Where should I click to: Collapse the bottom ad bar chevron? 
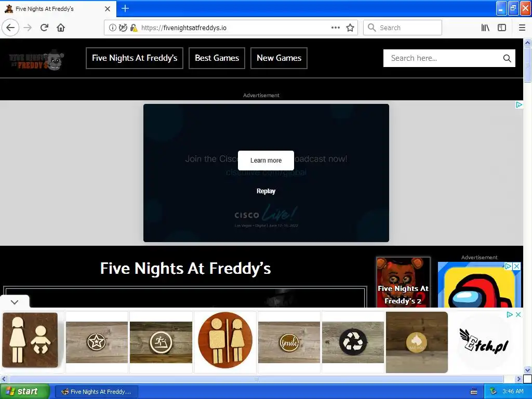(x=15, y=302)
